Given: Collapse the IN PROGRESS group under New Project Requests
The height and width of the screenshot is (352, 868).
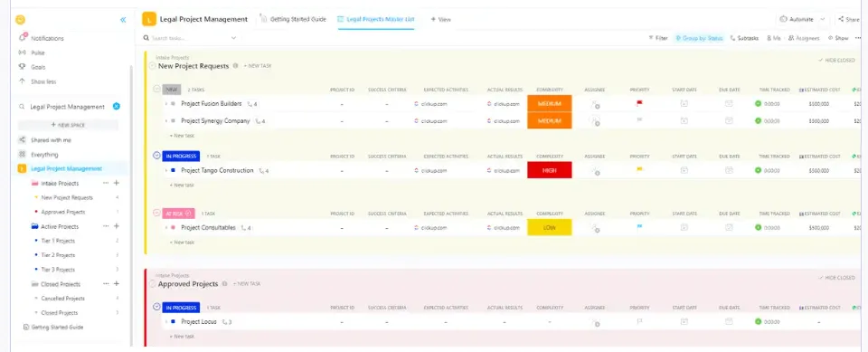Looking at the screenshot, I should [x=156, y=156].
